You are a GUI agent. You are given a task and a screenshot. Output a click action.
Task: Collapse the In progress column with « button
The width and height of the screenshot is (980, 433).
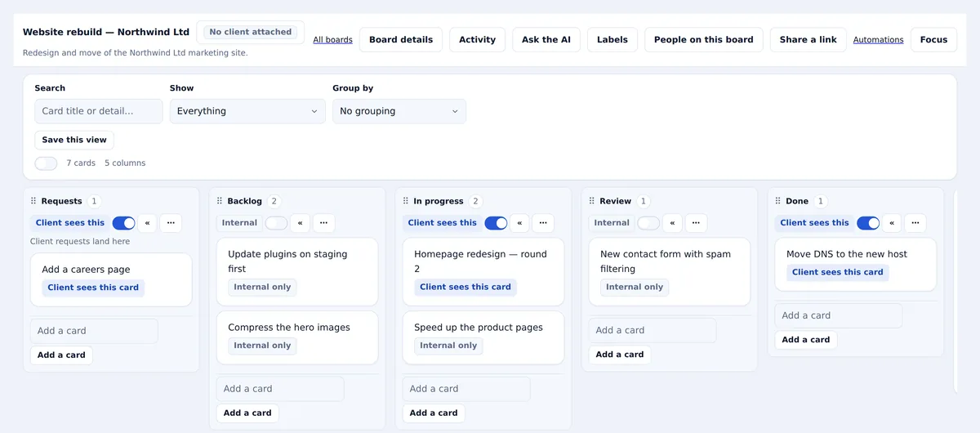519,223
